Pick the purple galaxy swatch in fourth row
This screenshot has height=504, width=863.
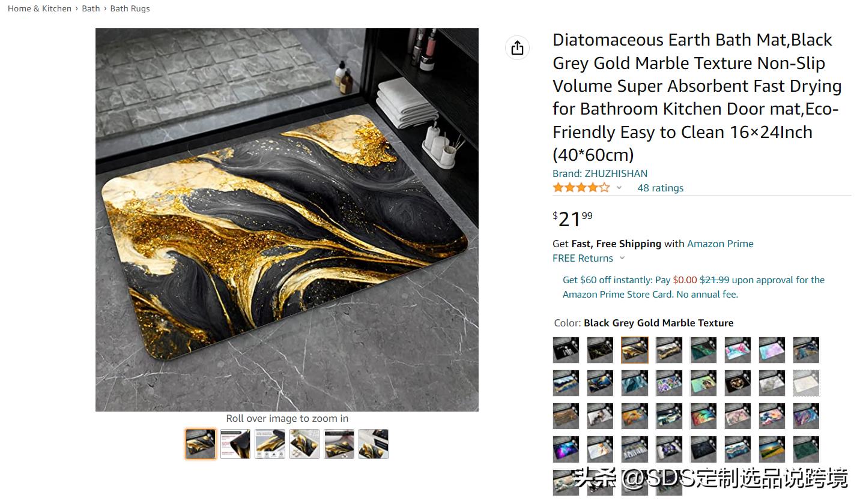coord(566,449)
